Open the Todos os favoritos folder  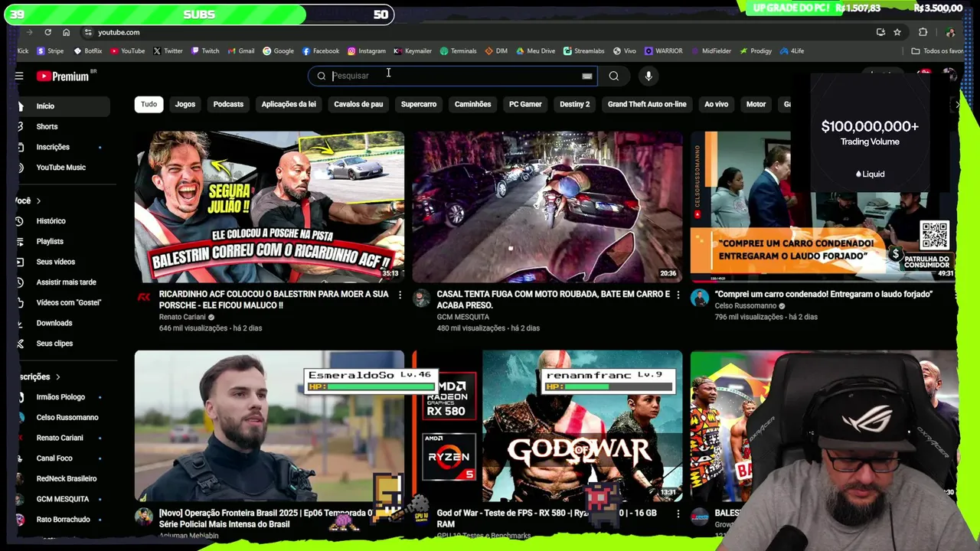click(937, 51)
